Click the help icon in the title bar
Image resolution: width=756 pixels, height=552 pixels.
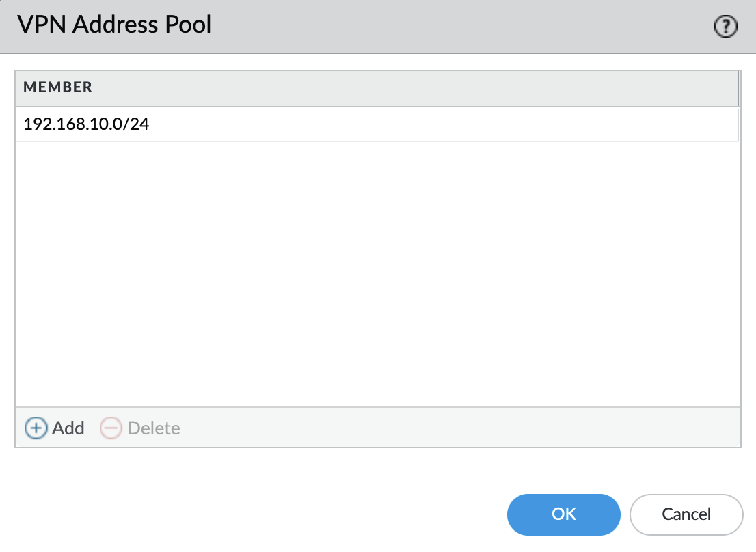tap(725, 26)
